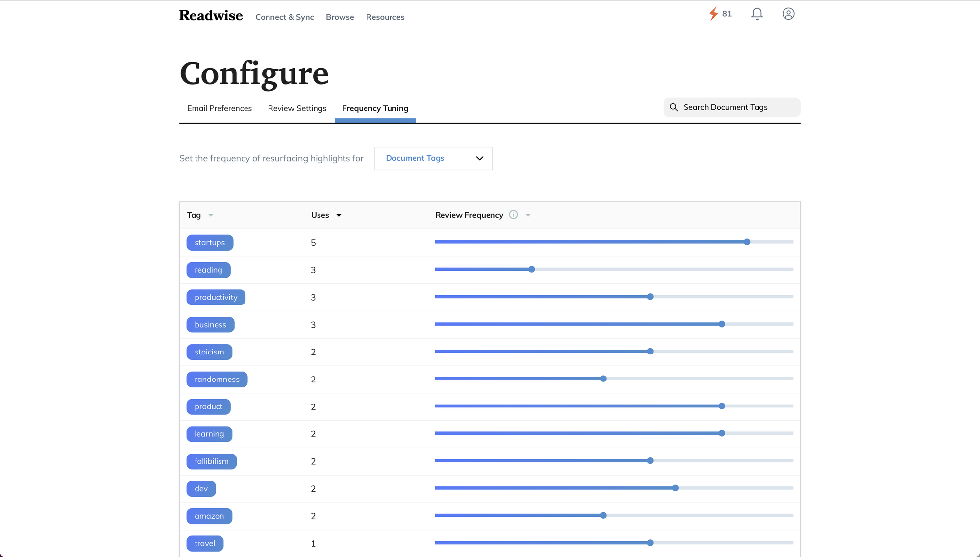Click the stoicism frequency slider handle
Image resolution: width=980 pixels, height=557 pixels.
tap(650, 352)
